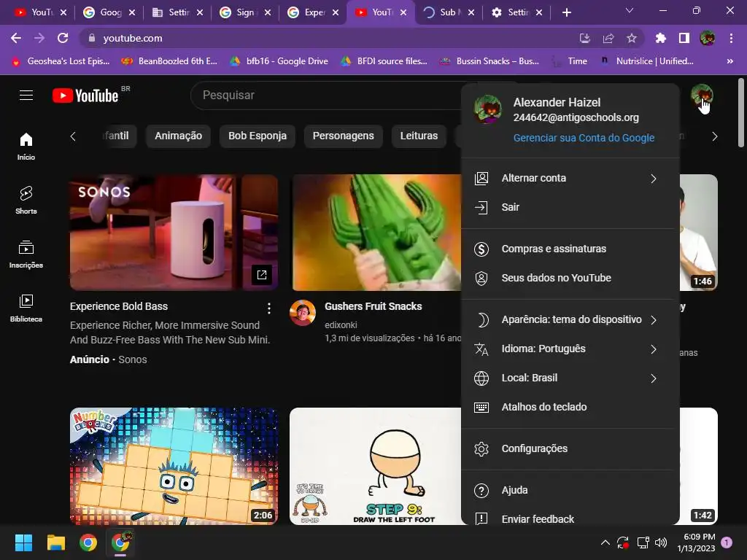Open Experience Bold Bass ad title
This screenshot has width=747, height=560.
pyautogui.click(x=119, y=306)
